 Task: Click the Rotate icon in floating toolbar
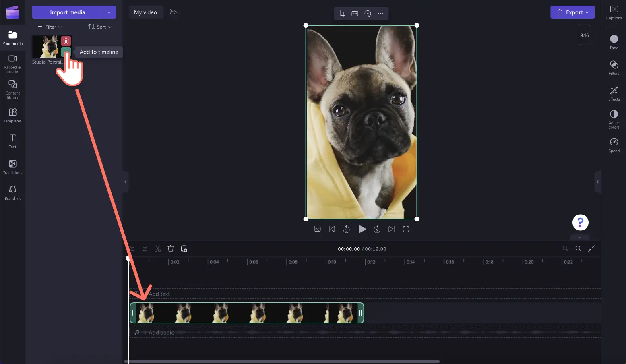click(368, 14)
